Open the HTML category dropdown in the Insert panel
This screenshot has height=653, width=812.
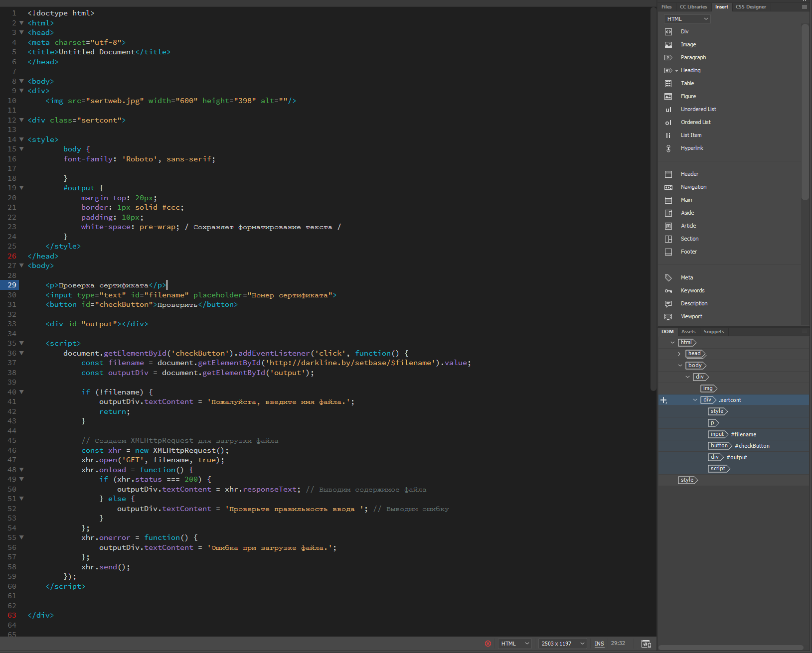(687, 19)
